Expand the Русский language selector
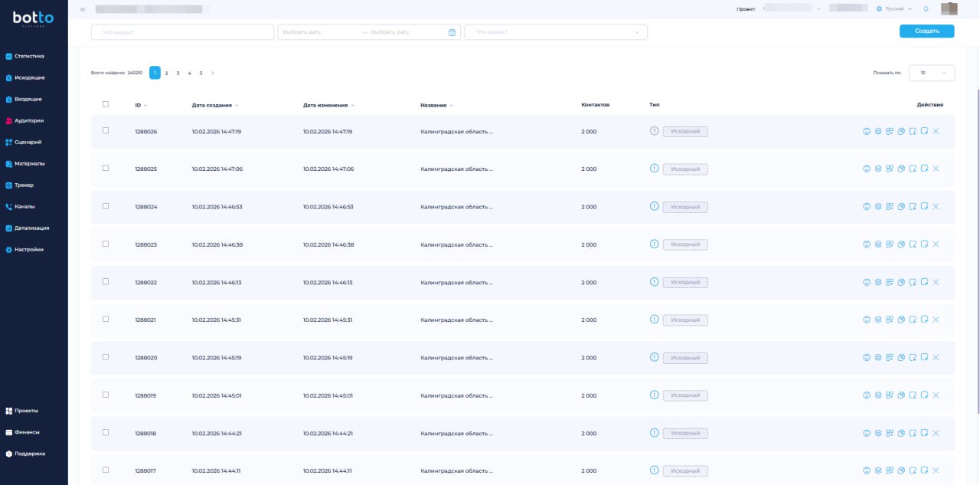This screenshot has height=485, width=980. point(894,9)
